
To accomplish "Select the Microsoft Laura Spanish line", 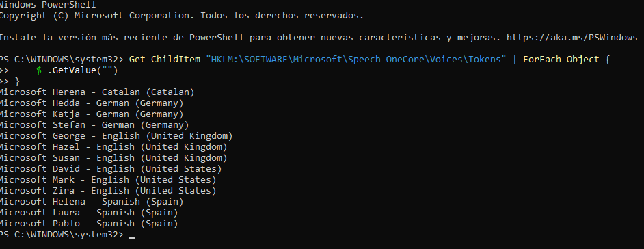I will [89, 213].
